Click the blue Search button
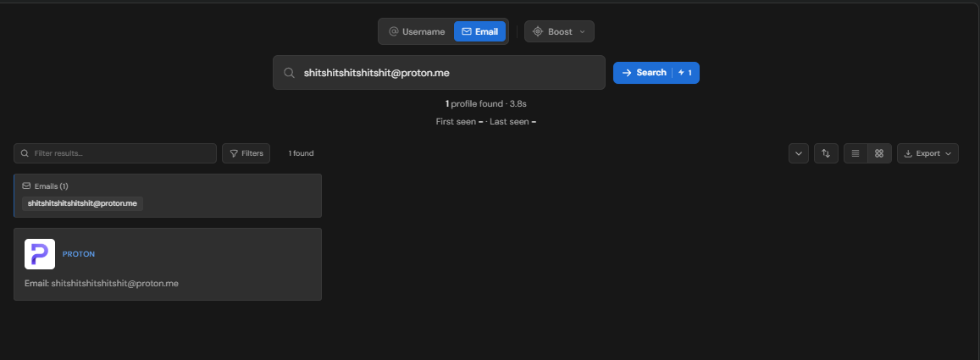980x360 pixels. click(656, 73)
